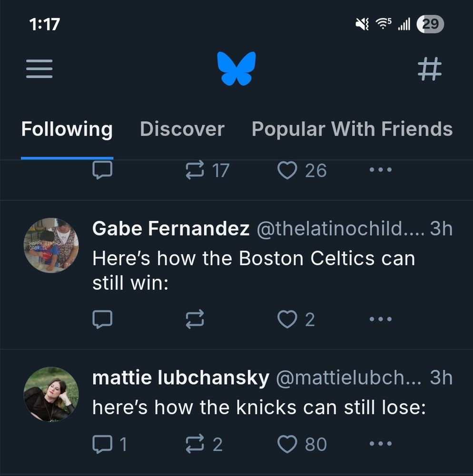View mattie lubchansky's avatar photo
This screenshot has height=476, width=473.
[51, 394]
